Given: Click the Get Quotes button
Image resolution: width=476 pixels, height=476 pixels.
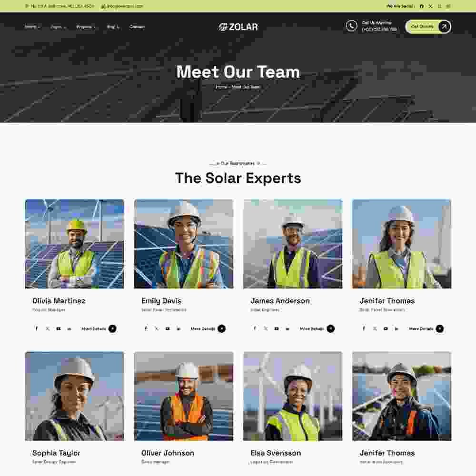Looking at the screenshot, I should 428,26.
